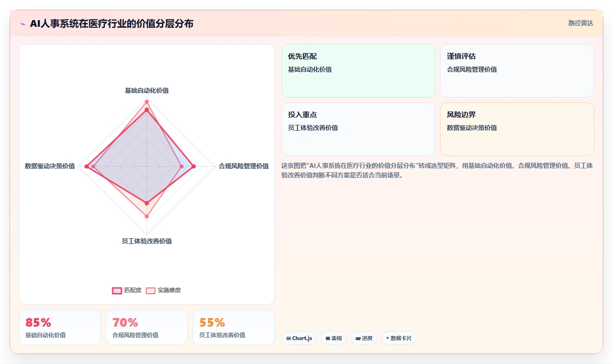Screen dimensions: 613x364
Task: Select the 数据卡片 tag chip
Action: click(399, 338)
